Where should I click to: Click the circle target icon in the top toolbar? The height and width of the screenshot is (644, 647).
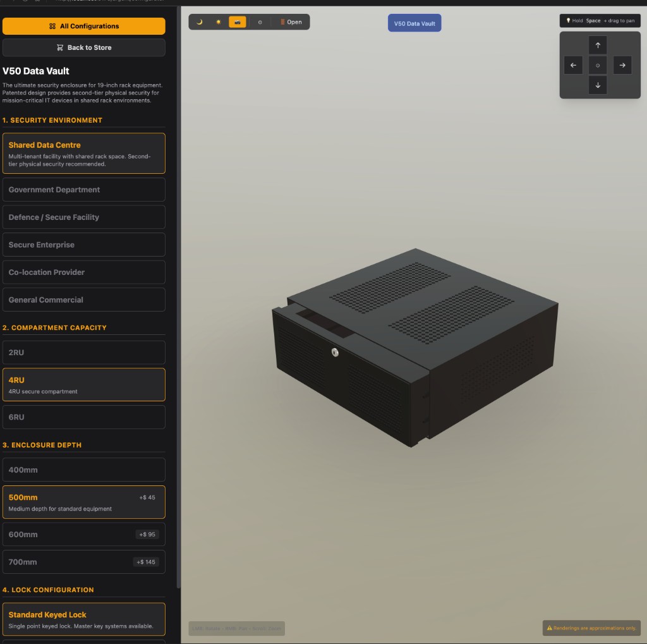[x=260, y=22]
